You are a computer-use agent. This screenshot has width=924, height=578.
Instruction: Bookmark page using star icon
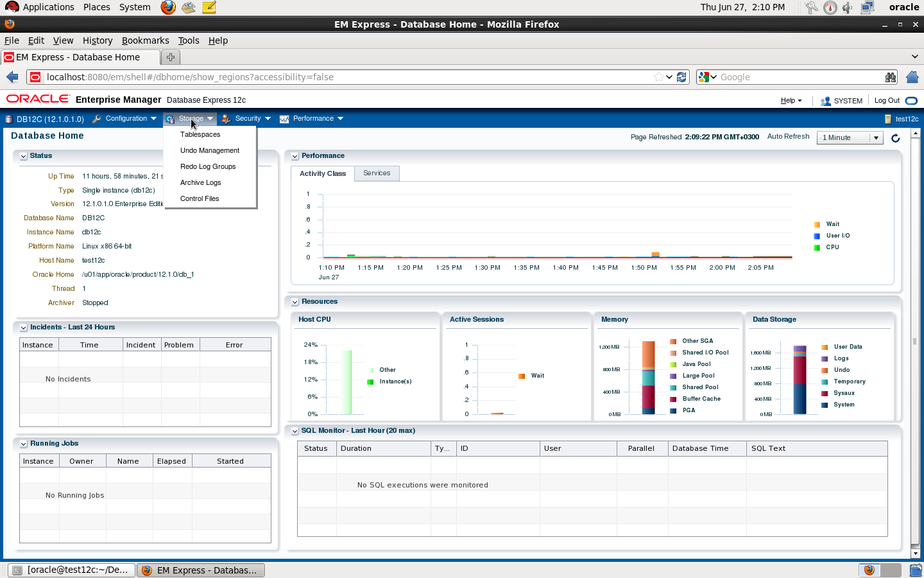coord(658,77)
